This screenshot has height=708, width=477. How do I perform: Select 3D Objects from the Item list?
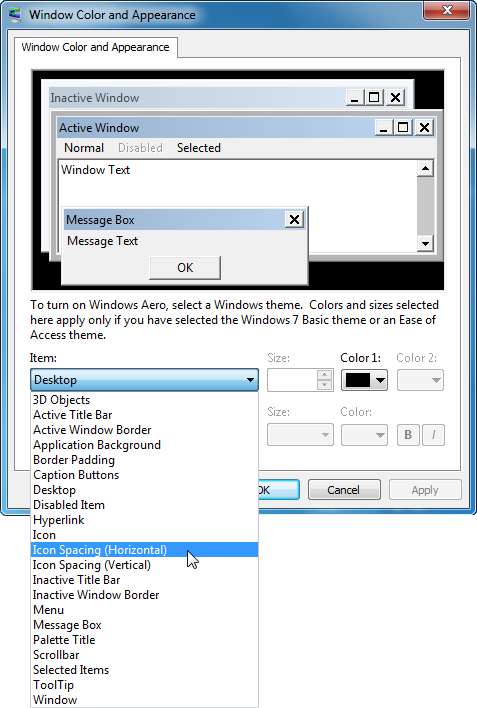pos(145,400)
